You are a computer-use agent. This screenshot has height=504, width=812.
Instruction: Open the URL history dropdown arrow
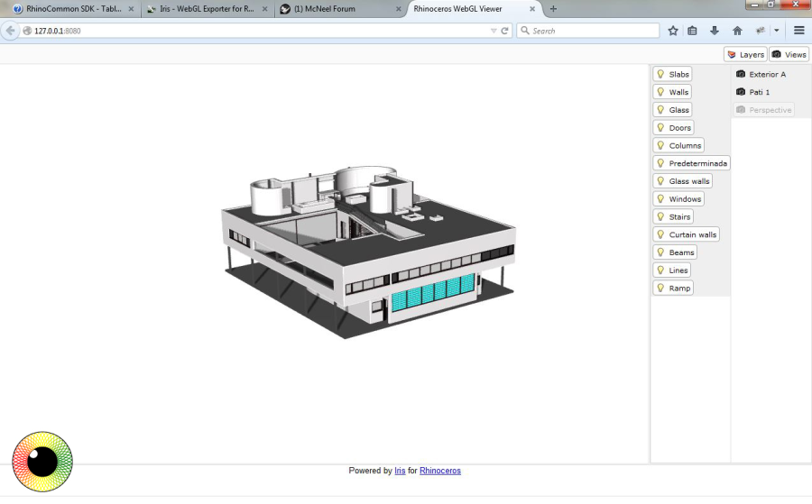[494, 31]
